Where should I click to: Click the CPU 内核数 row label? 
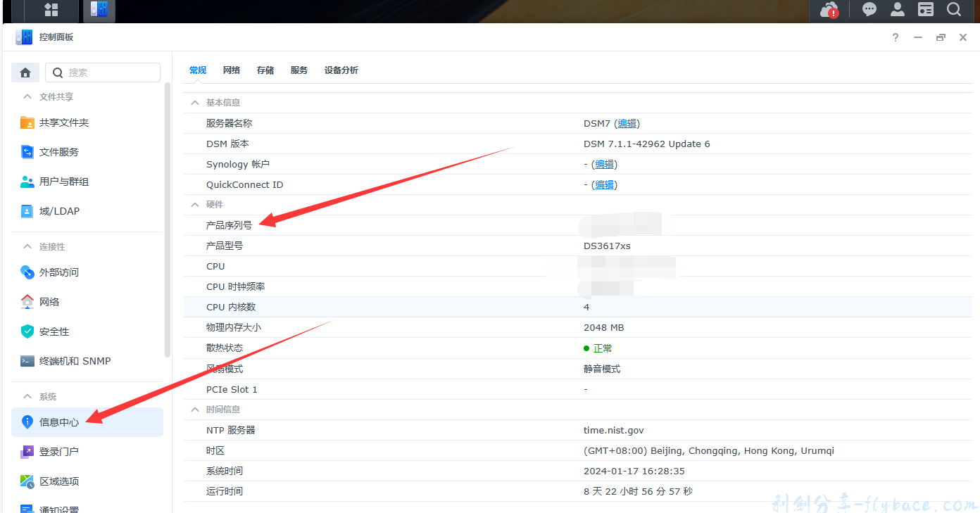click(231, 307)
